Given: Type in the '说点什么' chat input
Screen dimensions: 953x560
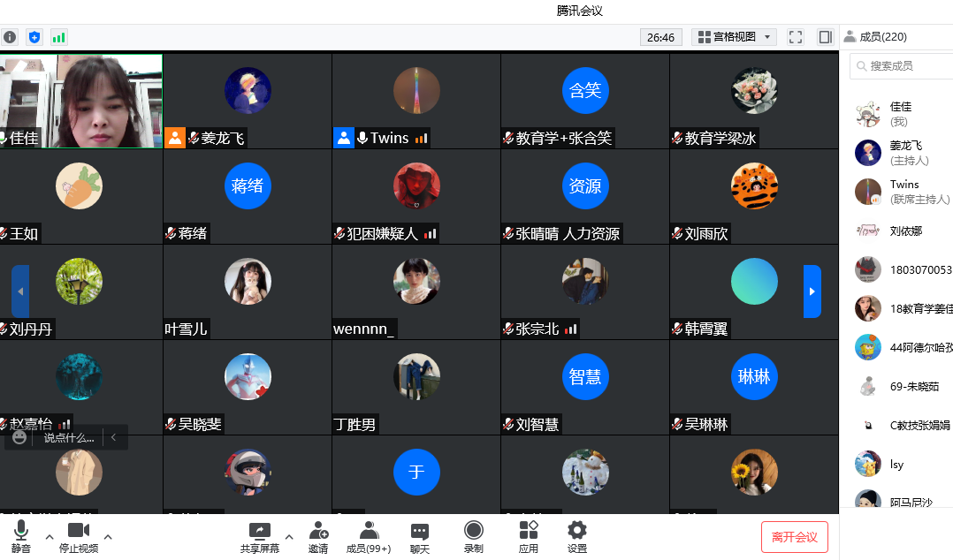Looking at the screenshot, I should pos(69,437).
